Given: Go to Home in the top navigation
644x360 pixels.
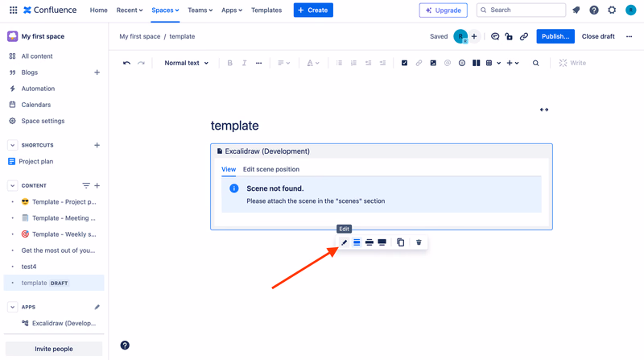Looking at the screenshot, I should coord(98,10).
